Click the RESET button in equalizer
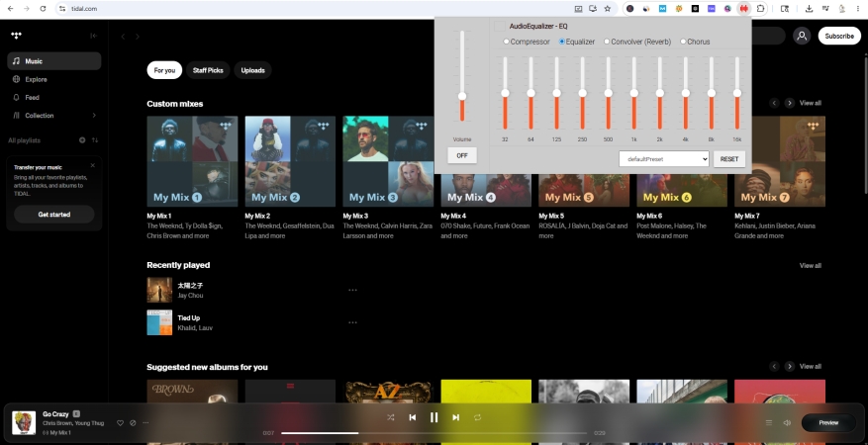 click(729, 158)
